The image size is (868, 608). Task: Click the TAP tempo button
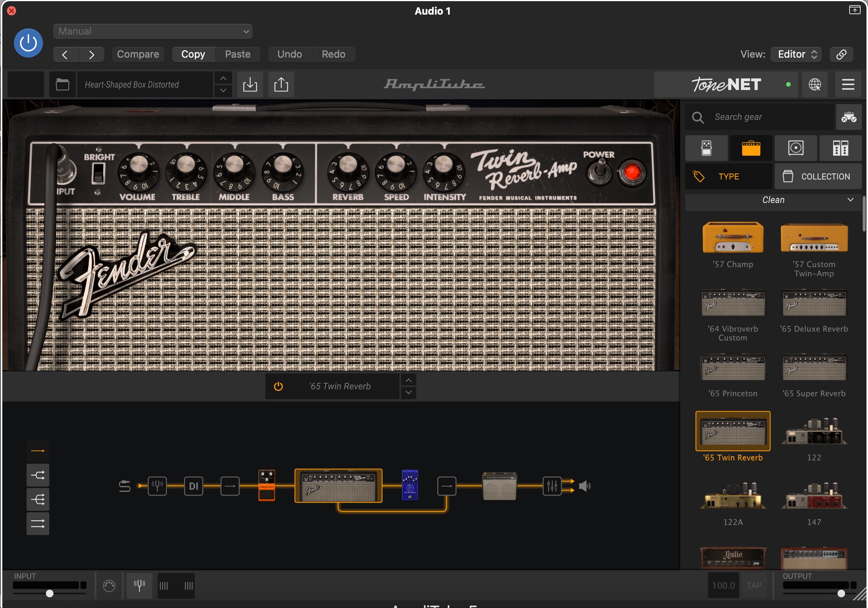pos(754,586)
